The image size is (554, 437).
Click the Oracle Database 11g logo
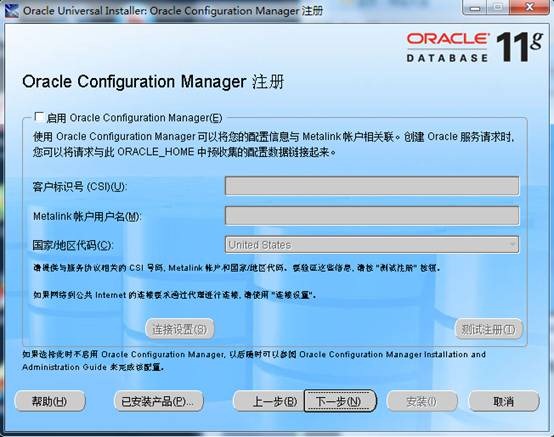pyautogui.click(x=474, y=47)
